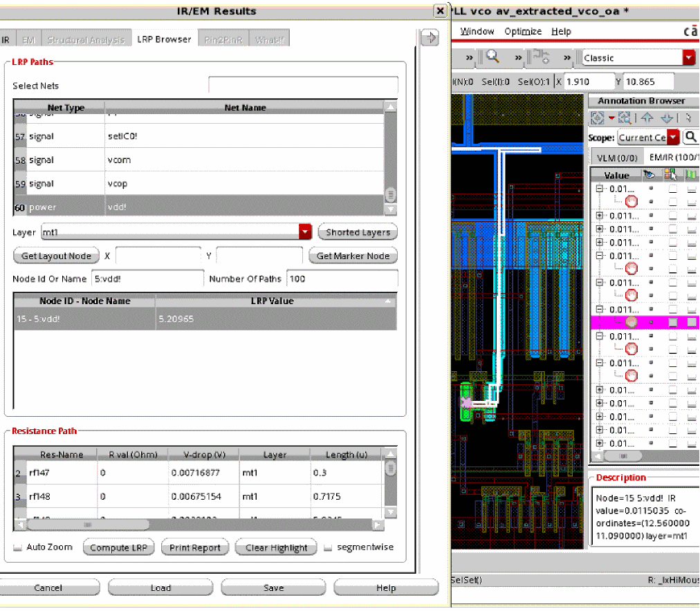Open the Layer mt1 dropdown
The width and height of the screenshot is (700, 611).
click(x=305, y=232)
